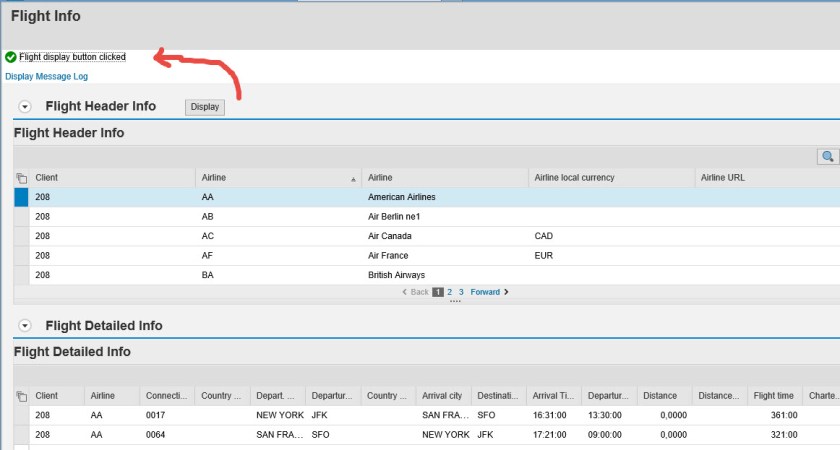Select the Air Canada row selector
Image resolution: width=840 pixels, height=450 pixels.
21,236
